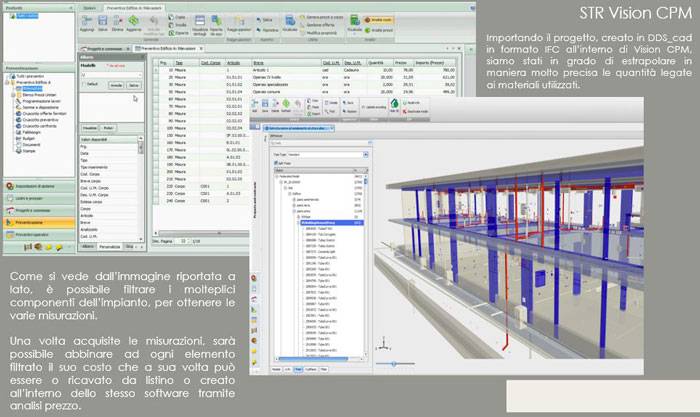Image resolution: width=700 pixels, height=417 pixels.
Task: Select the Albero tab at the panel bottom
Action: [x=88, y=246]
